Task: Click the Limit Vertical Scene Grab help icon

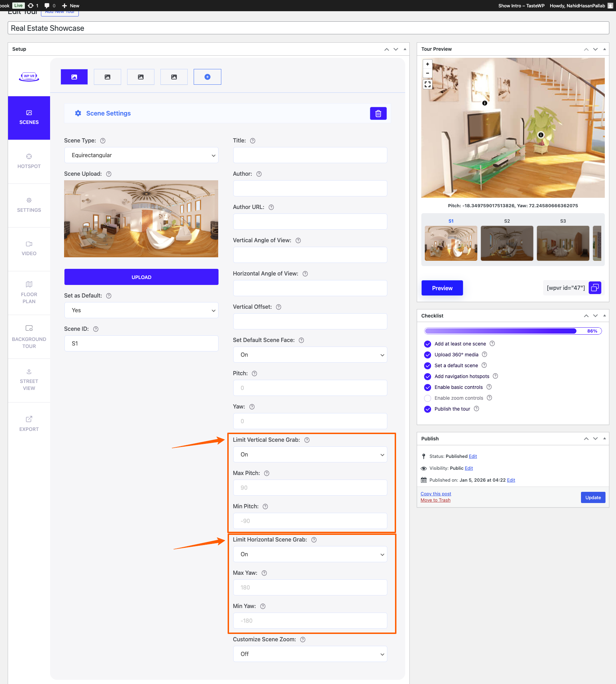Action: point(307,440)
